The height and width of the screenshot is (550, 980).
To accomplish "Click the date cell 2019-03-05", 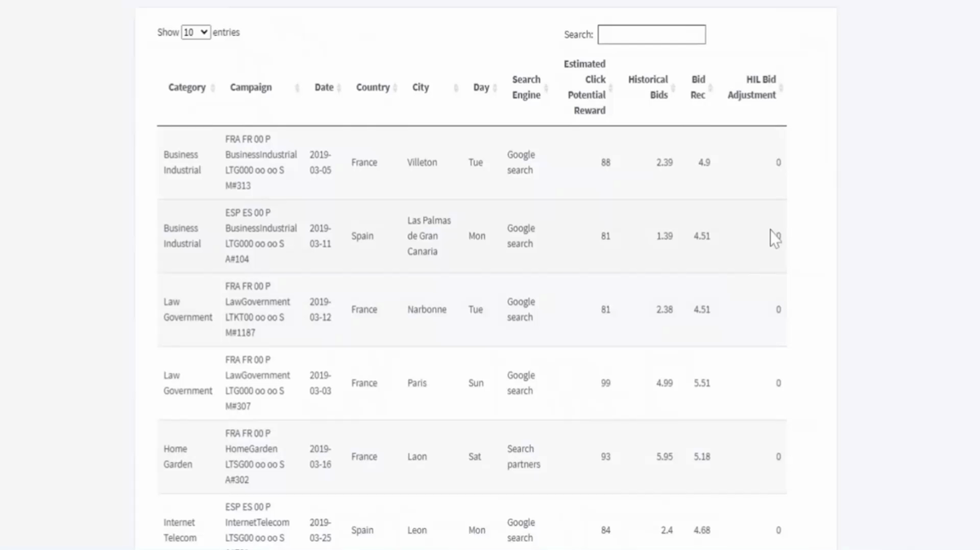I will pyautogui.click(x=320, y=162).
